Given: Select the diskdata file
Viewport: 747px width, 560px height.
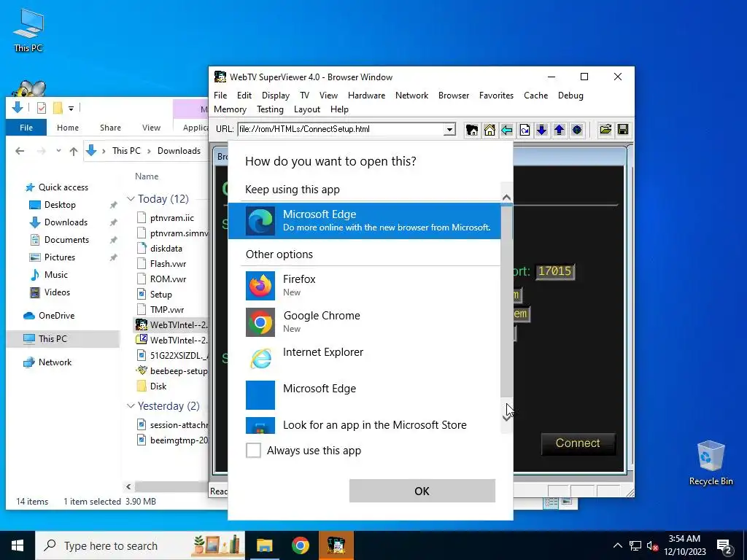Looking at the screenshot, I should 166,248.
